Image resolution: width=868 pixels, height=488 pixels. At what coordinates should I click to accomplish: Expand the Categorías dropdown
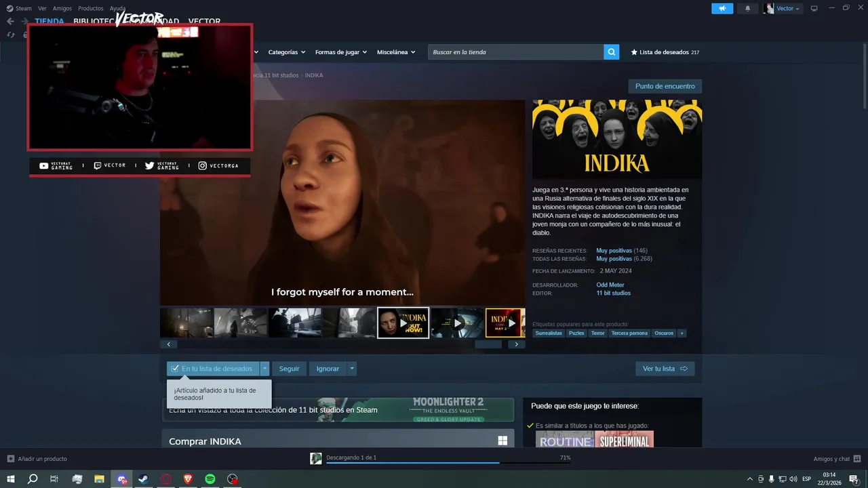pyautogui.click(x=286, y=52)
